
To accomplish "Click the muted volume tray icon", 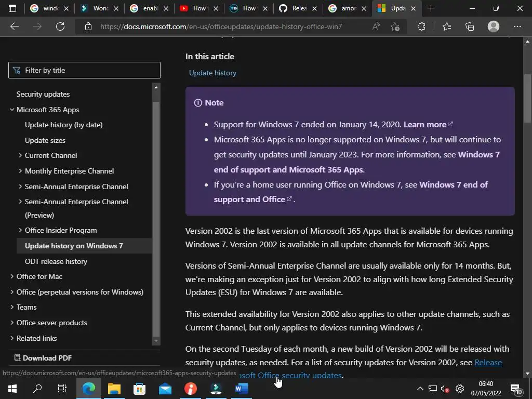I will (445, 389).
